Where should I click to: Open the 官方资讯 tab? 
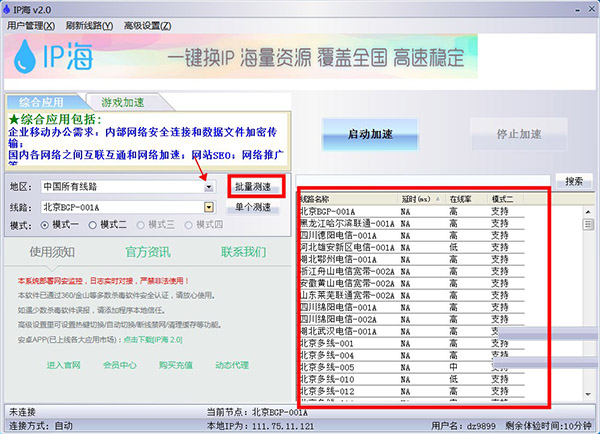click(148, 252)
